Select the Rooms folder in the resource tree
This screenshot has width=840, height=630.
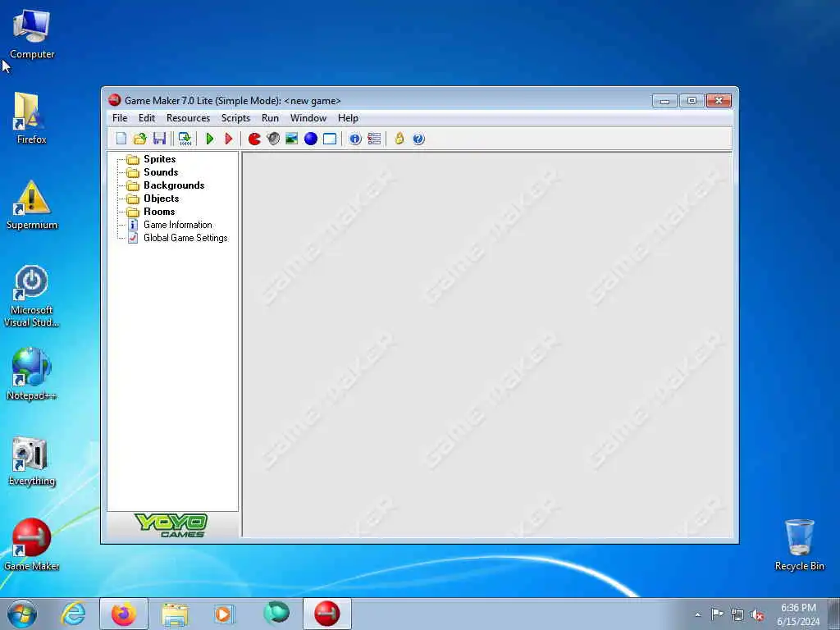(x=159, y=212)
